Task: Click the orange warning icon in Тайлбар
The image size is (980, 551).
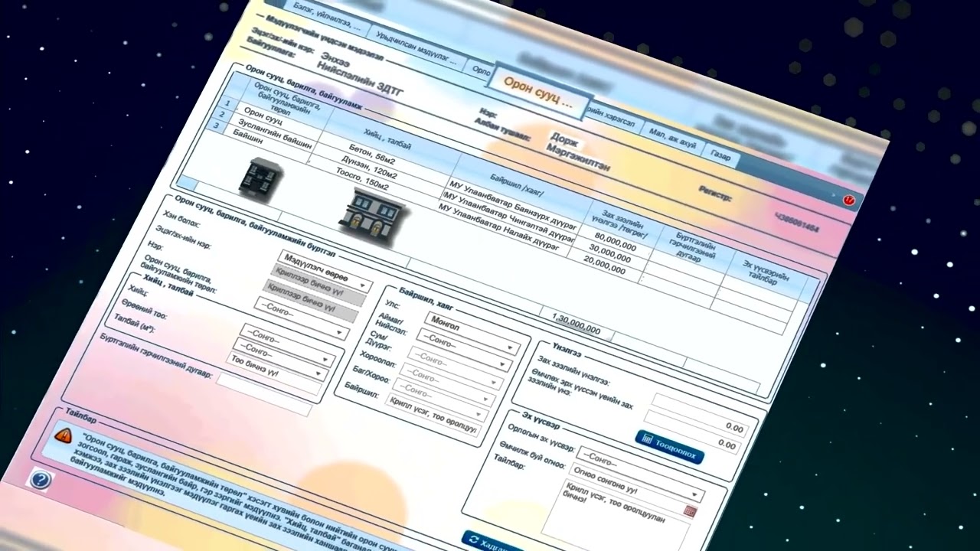Action: (x=64, y=435)
